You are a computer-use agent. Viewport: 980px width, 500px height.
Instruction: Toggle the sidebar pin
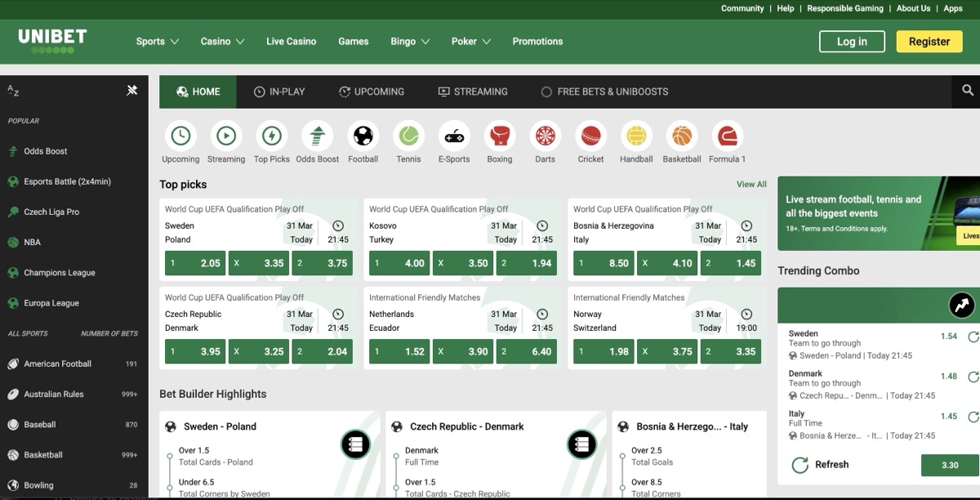[131, 91]
